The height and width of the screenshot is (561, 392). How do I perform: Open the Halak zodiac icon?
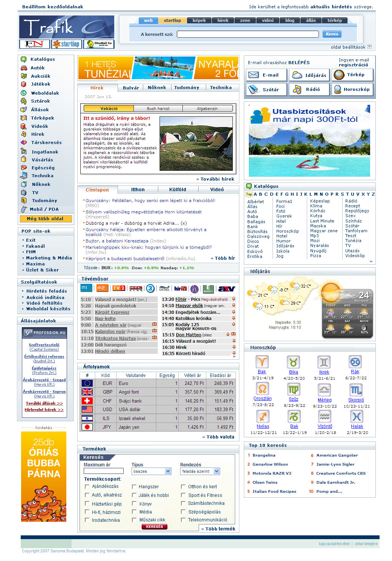357,417
